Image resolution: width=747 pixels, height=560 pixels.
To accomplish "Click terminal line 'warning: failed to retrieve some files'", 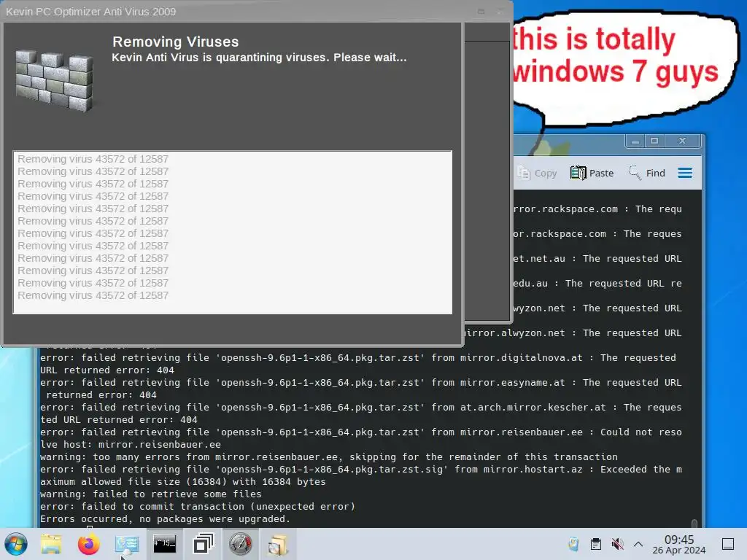I will click(x=150, y=494).
